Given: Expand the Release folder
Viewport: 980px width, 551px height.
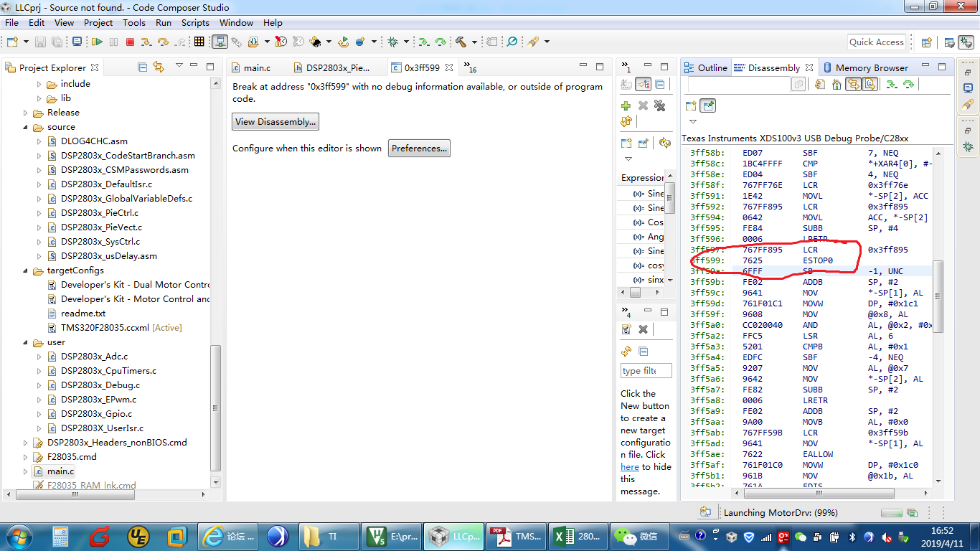Looking at the screenshot, I should [x=26, y=113].
